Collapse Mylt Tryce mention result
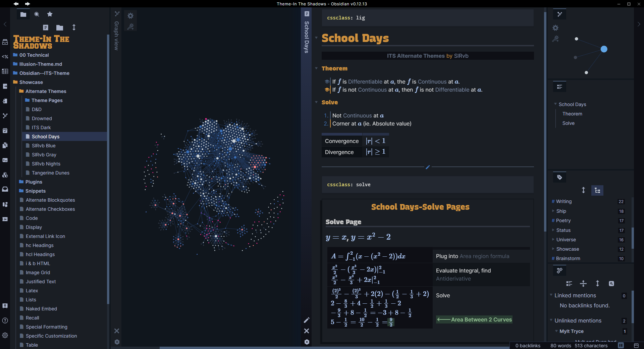Viewport: 644px width, 349px height. 556,331
